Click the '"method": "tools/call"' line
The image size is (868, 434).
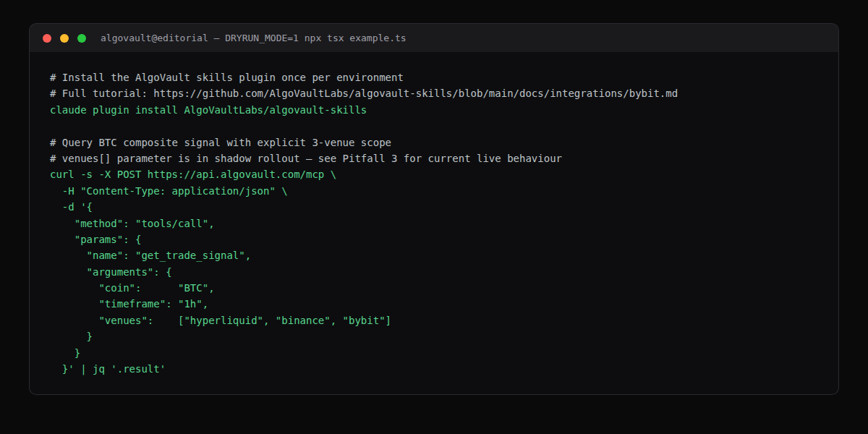pos(145,224)
